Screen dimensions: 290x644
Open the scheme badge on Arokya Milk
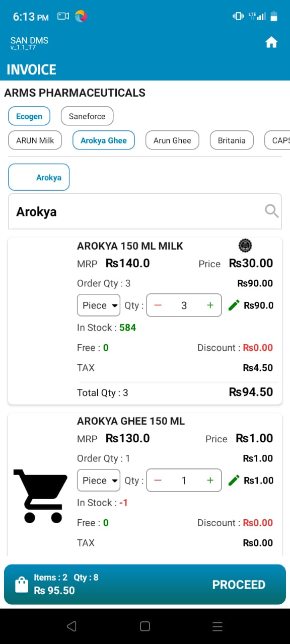(245, 246)
